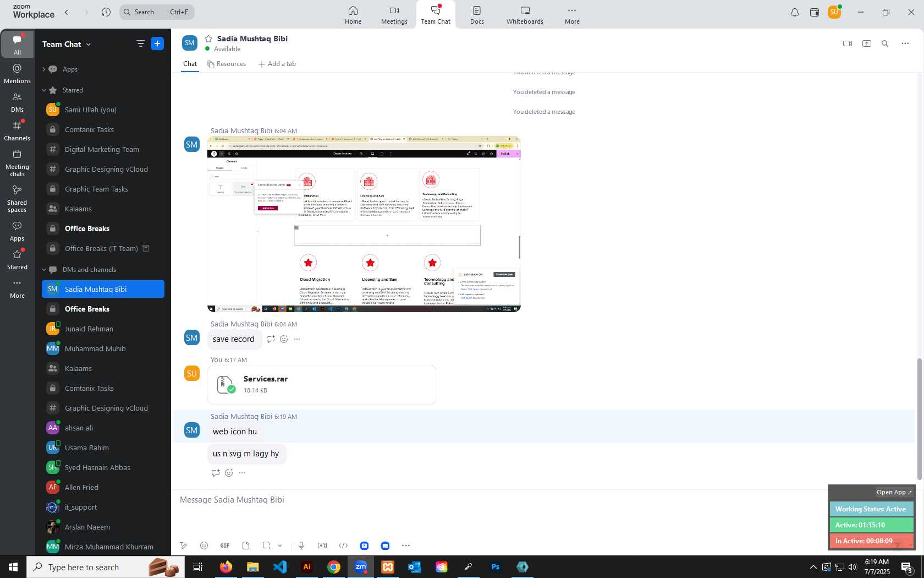Switch to the Home tab
The width and height of the screenshot is (924, 578).
click(353, 15)
